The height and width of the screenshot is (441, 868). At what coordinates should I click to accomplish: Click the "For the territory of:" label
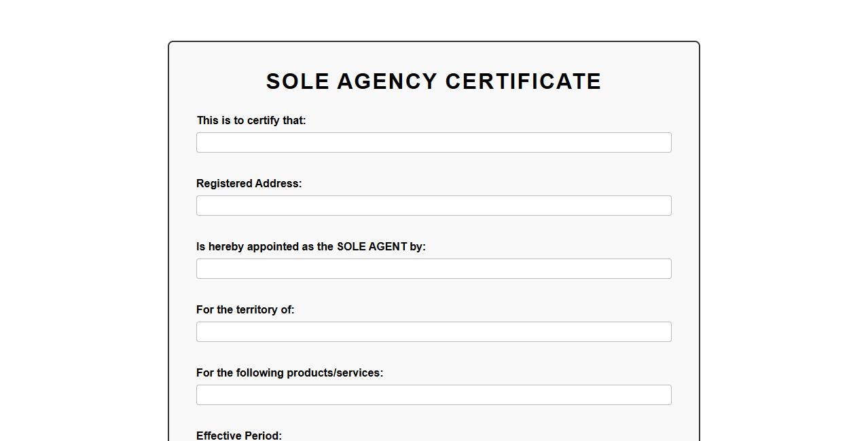pos(245,310)
